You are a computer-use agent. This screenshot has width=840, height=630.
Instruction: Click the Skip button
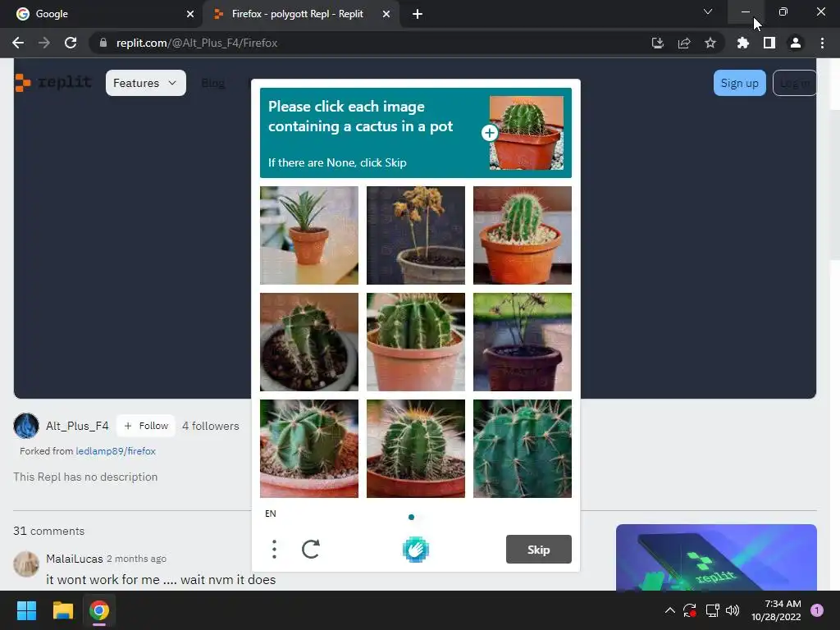[538, 550]
